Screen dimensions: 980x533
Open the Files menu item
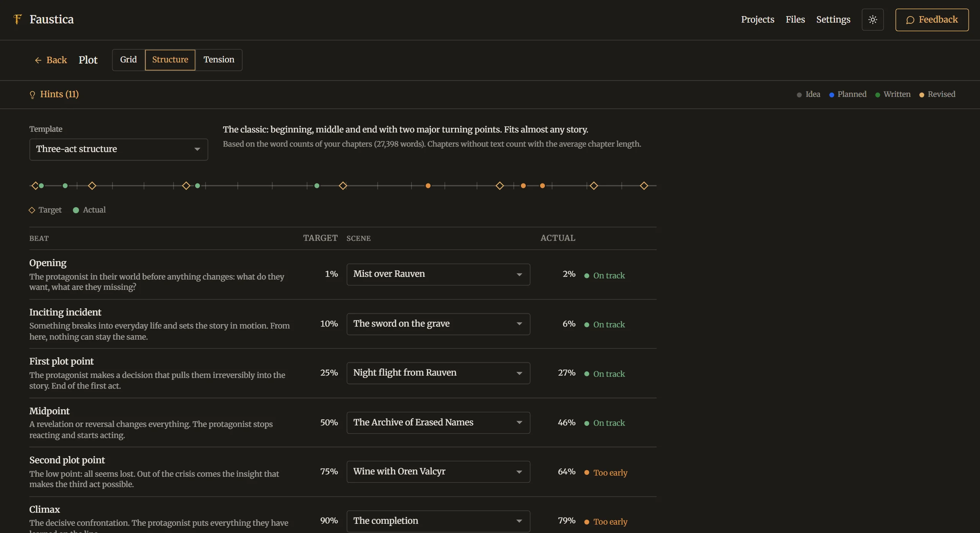pyautogui.click(x=795, y=20)
